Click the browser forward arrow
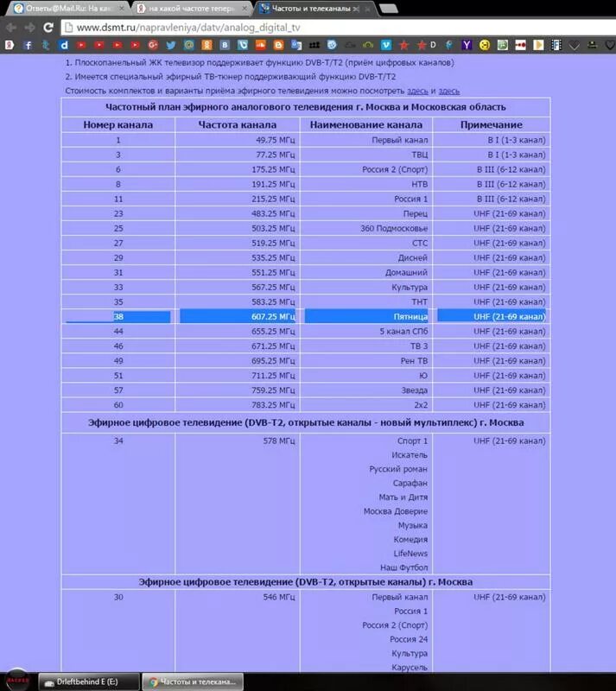Image resolution: width=616 pixels, height=691 pixels. coord(29,28)
